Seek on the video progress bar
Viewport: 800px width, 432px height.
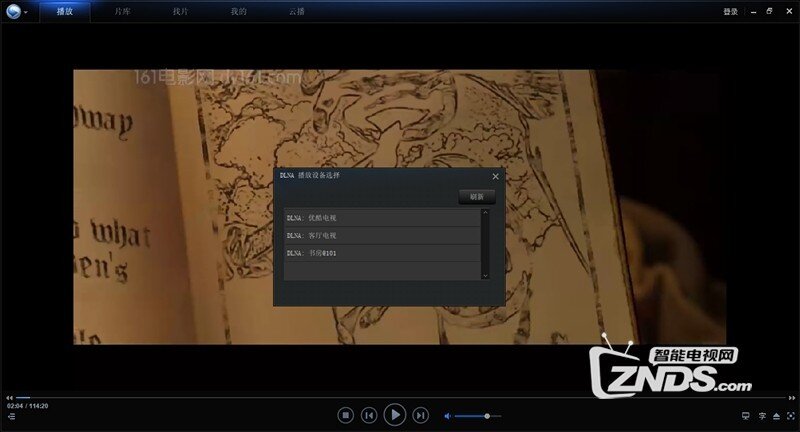click(401, 397)
